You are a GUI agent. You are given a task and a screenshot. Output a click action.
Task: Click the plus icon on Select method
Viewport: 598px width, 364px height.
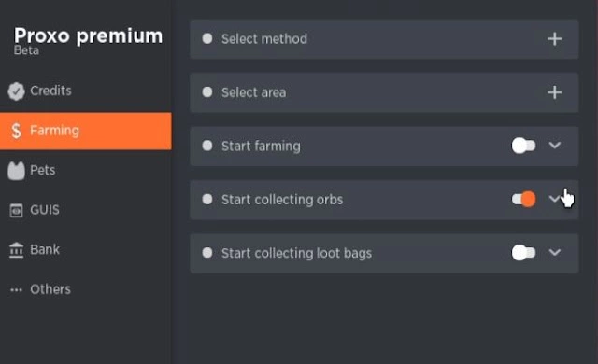pyautogui.click(x=554, y=39)
